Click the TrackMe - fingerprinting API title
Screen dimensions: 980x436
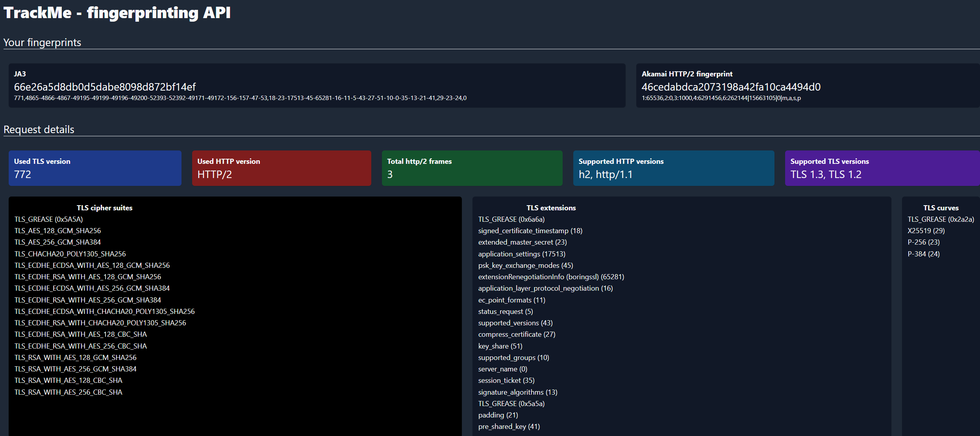(x=117, y=13)
